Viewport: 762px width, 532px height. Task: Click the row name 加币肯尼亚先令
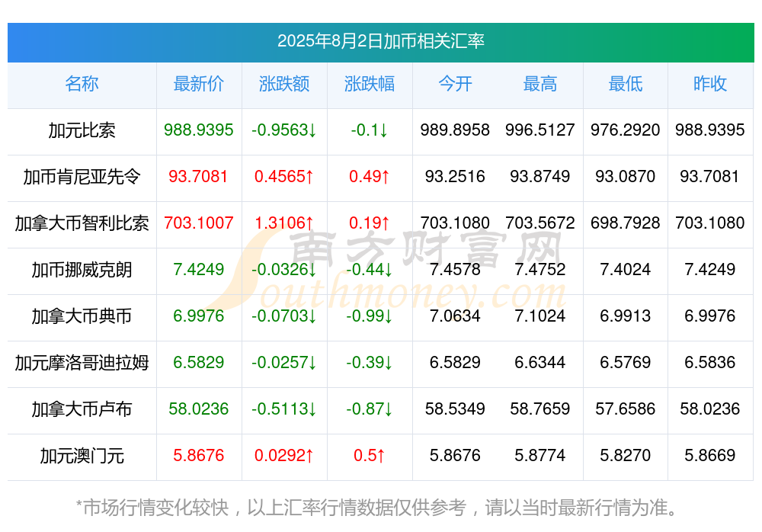[82, 177]
